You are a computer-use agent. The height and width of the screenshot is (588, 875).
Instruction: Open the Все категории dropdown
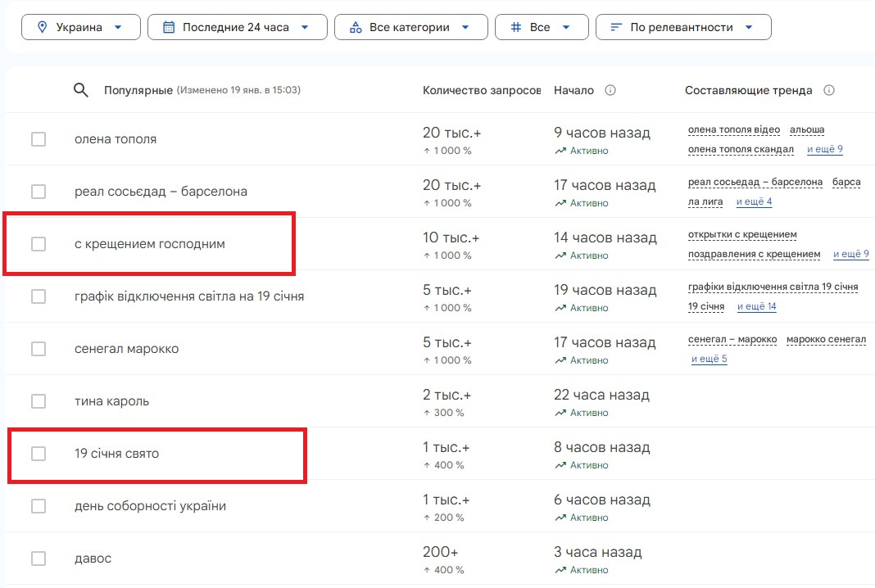(410, 27)
